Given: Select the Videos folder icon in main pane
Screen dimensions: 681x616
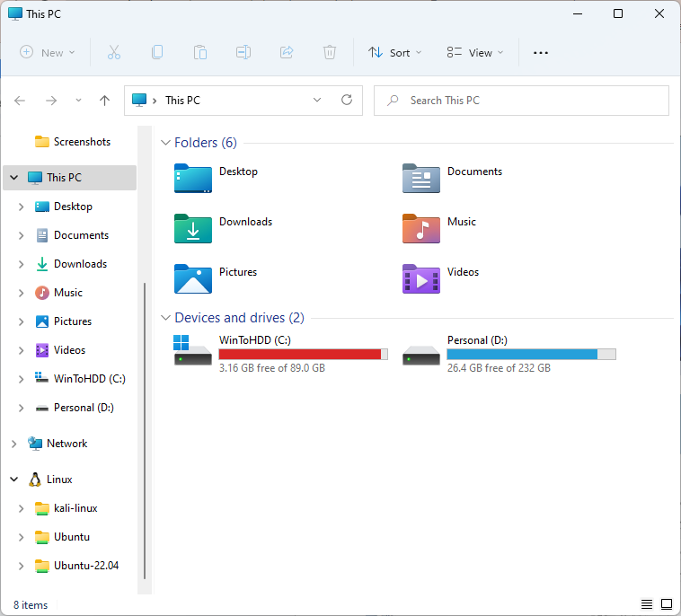Looking at the screenshot, I should pos(420,278).
